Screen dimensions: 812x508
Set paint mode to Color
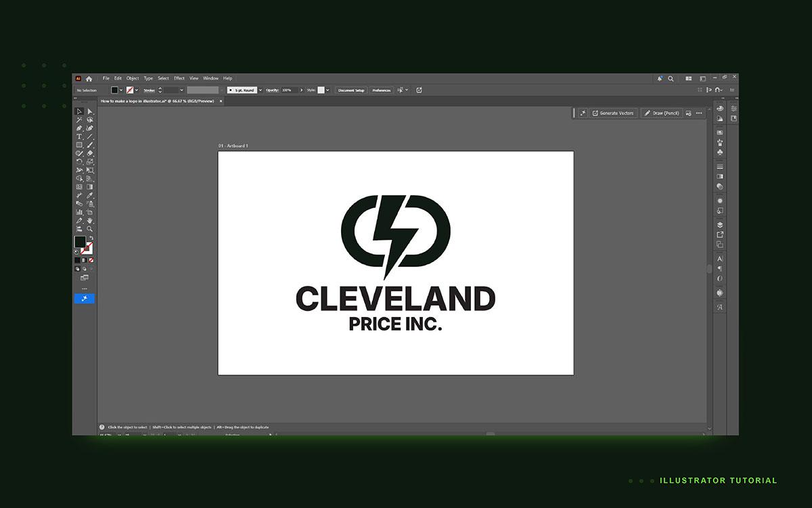(77, 260)
